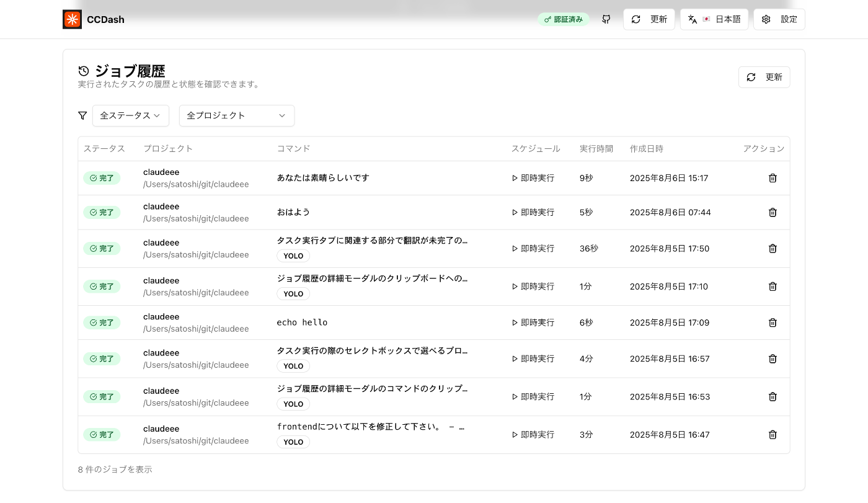Click the プロジェクト column header

coord(168,149)
